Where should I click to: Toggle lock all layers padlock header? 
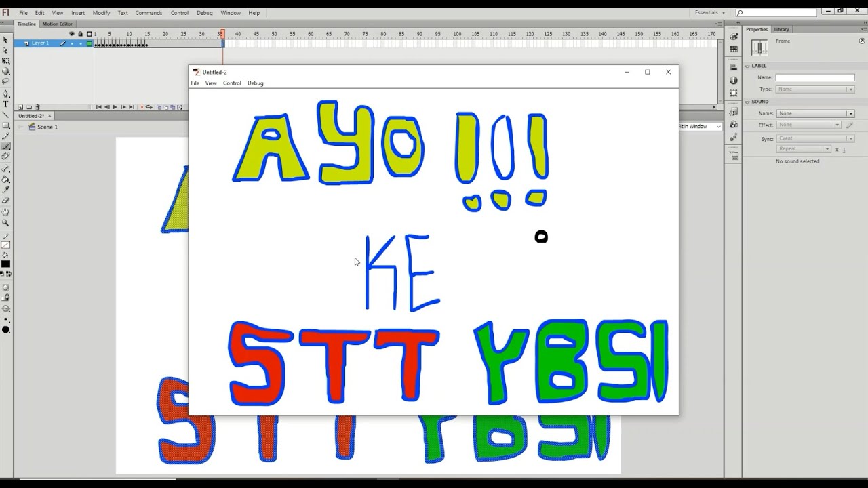[x=81, y=33]
